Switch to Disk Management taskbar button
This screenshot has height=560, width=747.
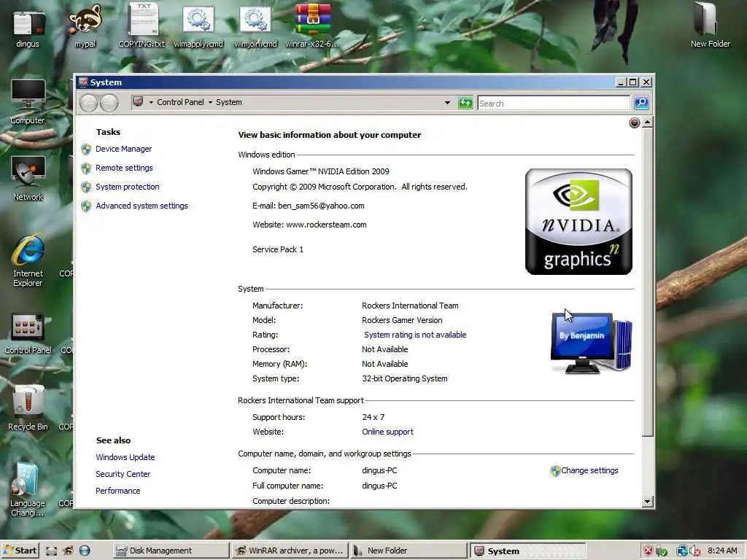tap(171, 551)
